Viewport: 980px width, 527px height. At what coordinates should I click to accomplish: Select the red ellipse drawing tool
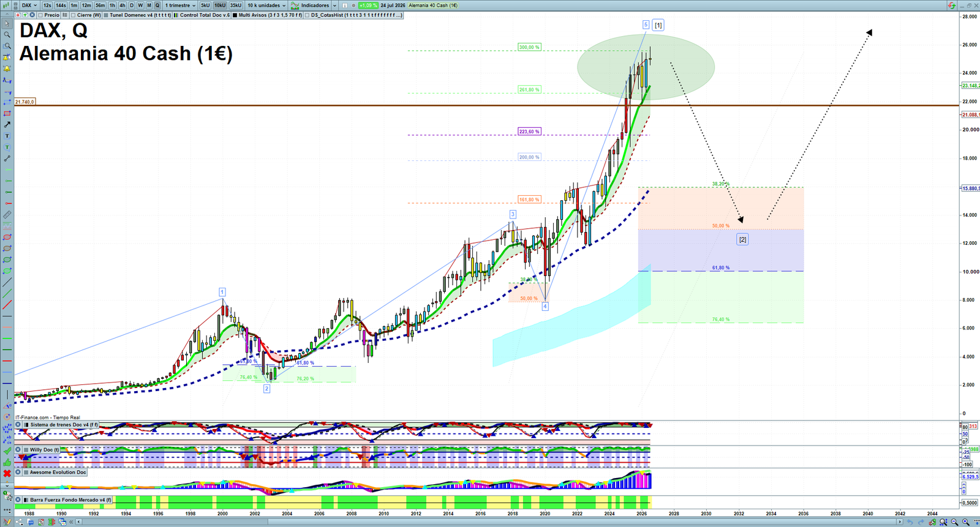point(7,237)
